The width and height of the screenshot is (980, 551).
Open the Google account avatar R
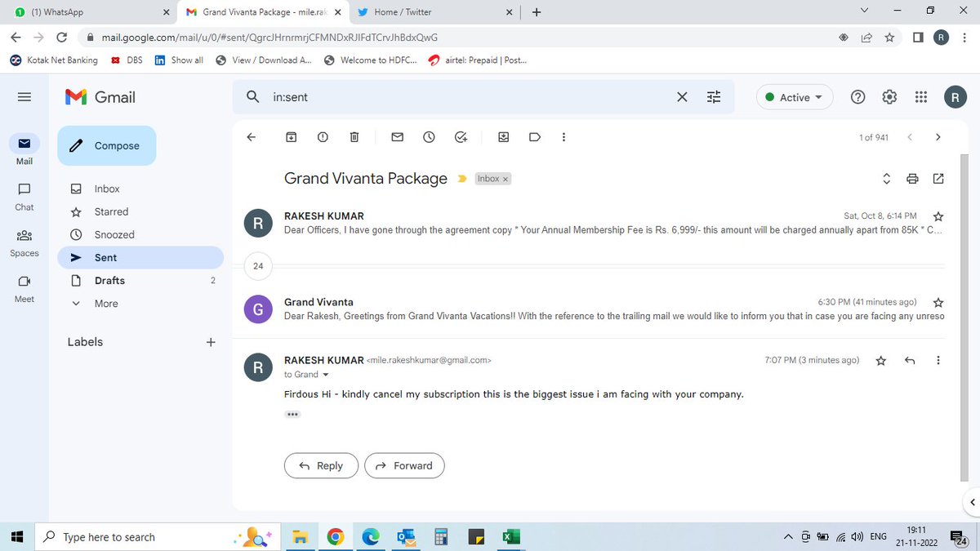[955, 97]
